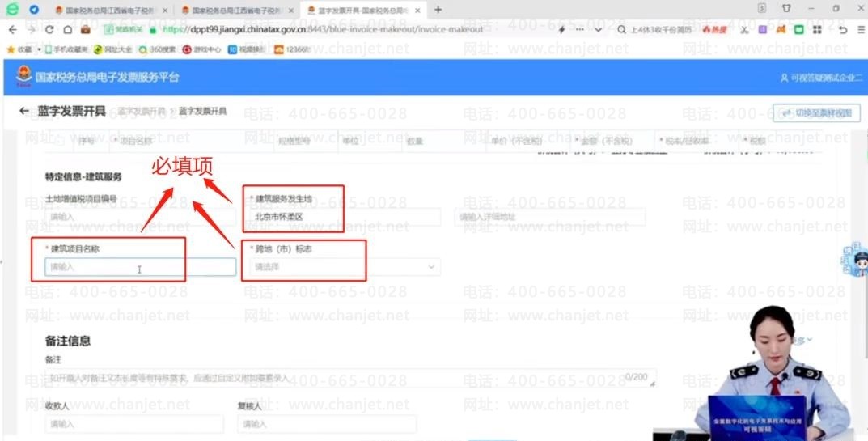
Task: Open the blue 视频 bookmark
Action: (x=248, y=49)
